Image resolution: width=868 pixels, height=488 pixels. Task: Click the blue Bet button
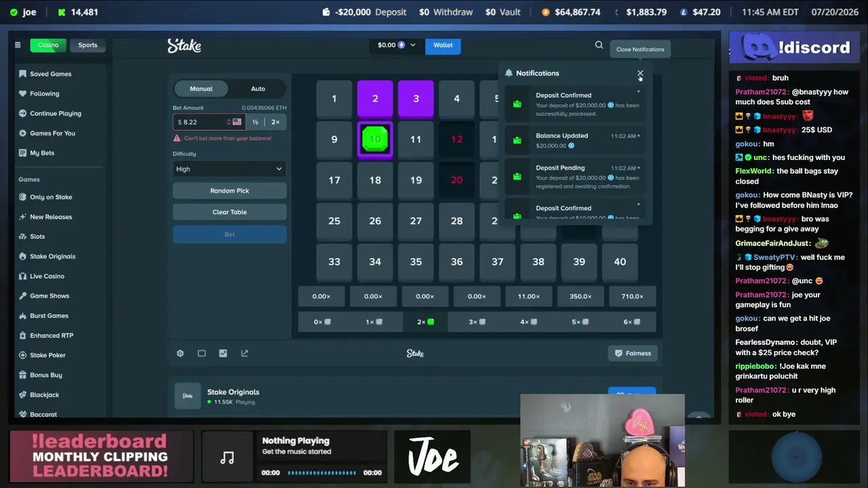point(230,235)
